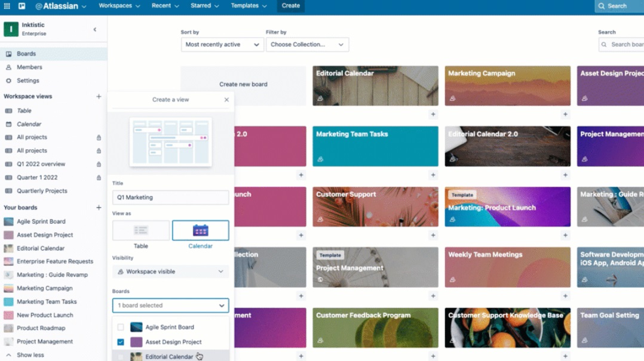This screenshot has height=361, width=644.
Task: Click the plus under Editorial Calendar 2.0 card
Action: [565, 175]
